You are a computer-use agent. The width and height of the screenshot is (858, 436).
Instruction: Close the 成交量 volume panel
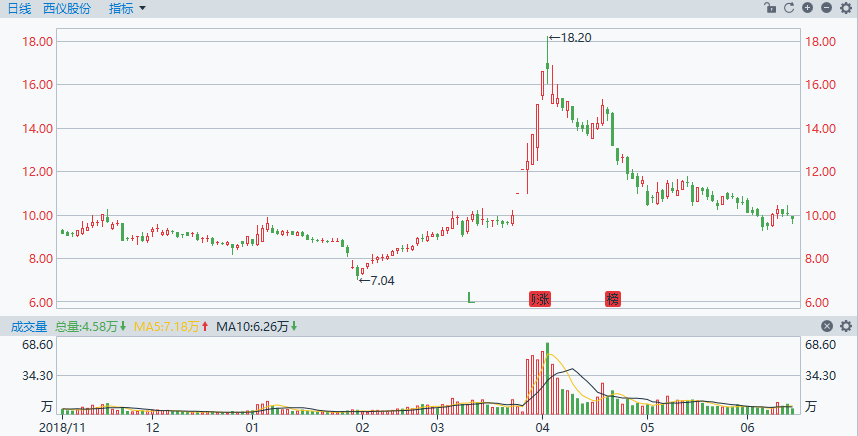[827, 327]
